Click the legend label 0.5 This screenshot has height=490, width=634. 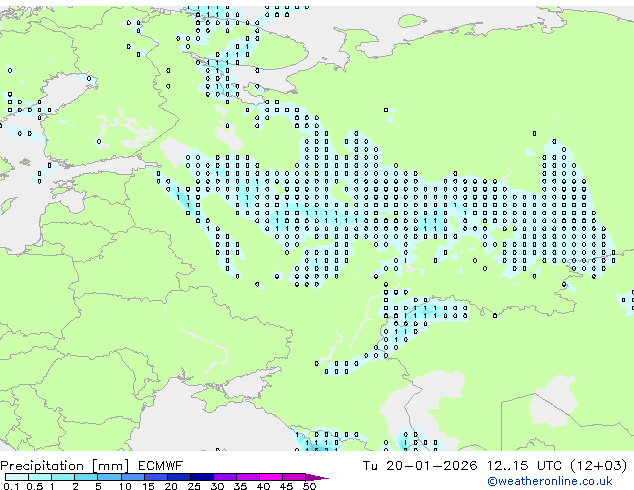[x=34, y=486]
